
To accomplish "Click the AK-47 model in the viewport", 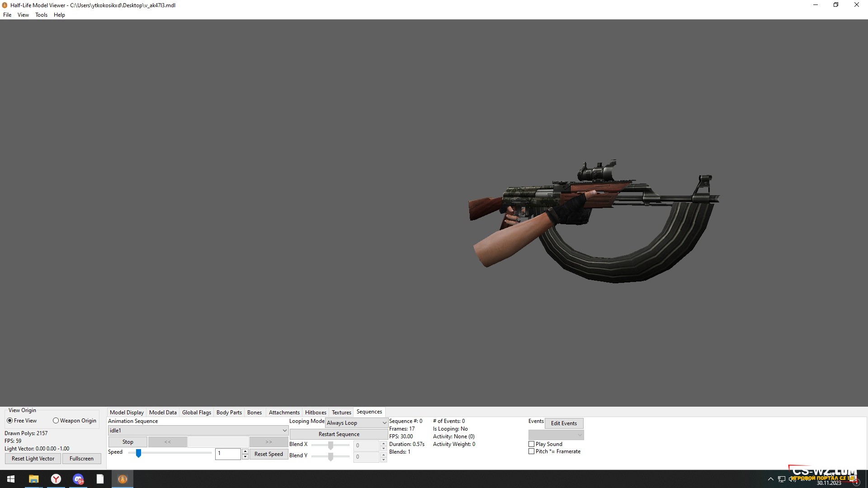I will click(594, 221).
